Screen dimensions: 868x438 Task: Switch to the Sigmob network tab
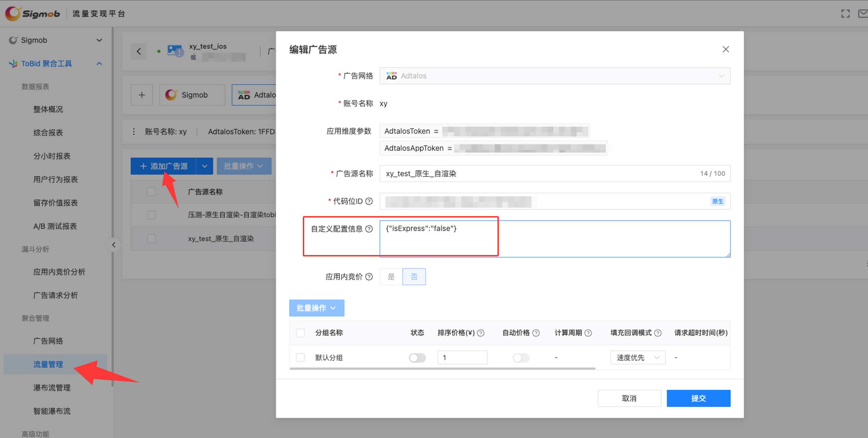pos(192,95)
